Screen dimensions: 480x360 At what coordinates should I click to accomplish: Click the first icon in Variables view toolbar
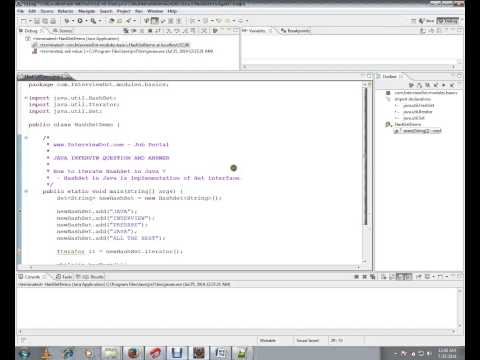423,31
